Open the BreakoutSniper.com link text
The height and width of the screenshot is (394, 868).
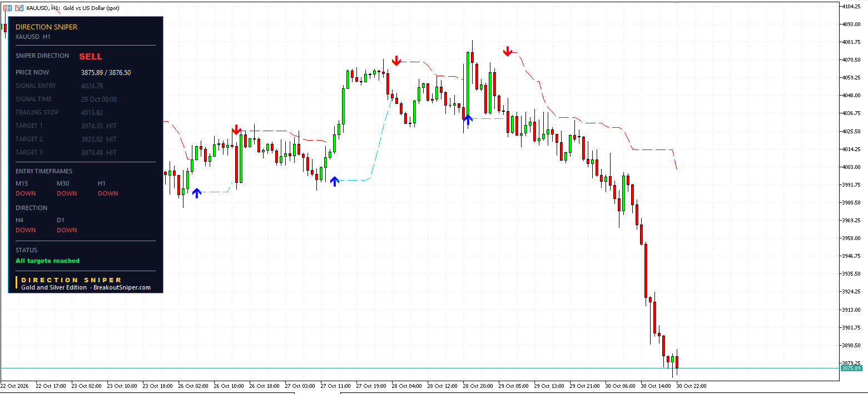122,287
